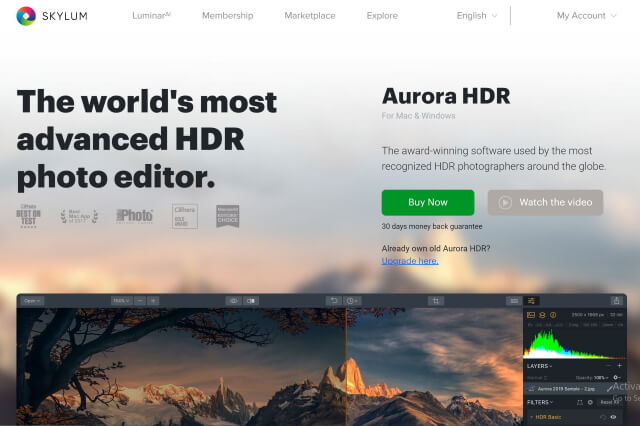Click the Watch the video button
Image resolution: width=640 pixels, height=426 pixels.
pyautogui.click(x=545, y=202)
